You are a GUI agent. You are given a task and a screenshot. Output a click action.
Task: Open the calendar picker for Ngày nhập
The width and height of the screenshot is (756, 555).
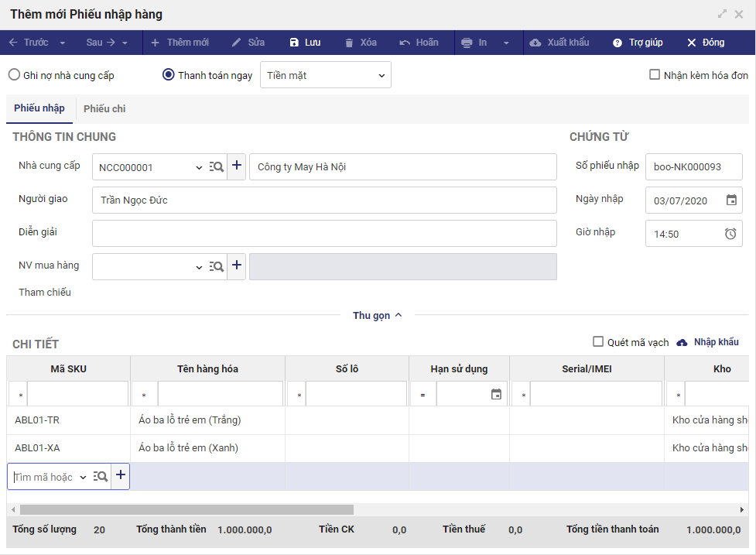tap(731, 200)
